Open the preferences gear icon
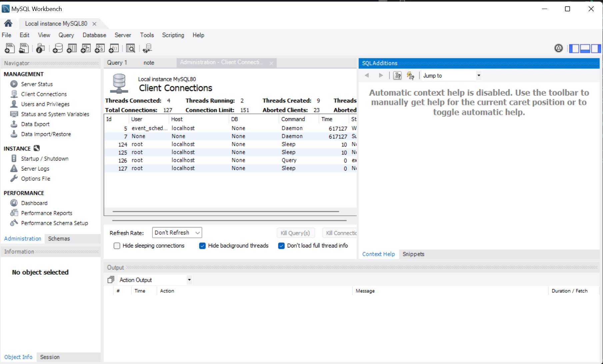The image size is (603, 364). [x=559, y=48]
